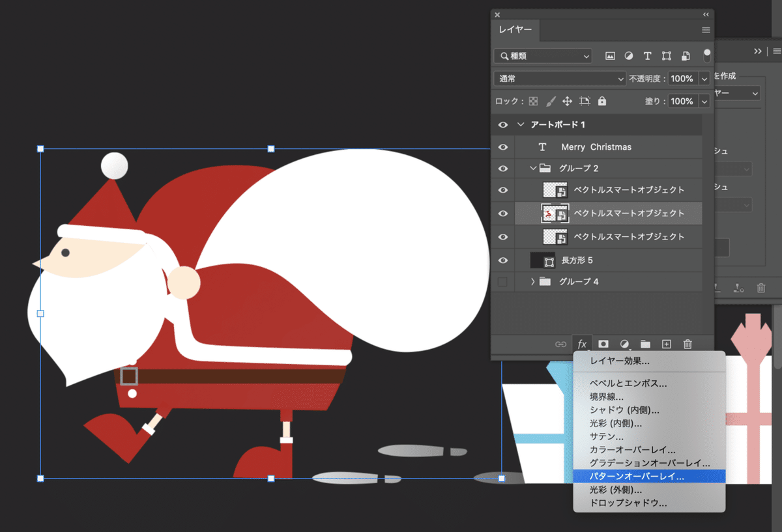The width and height of the screenshot is (782, 532).
Task: Click lock image pixels brush icon
Action: coord(551,101)
